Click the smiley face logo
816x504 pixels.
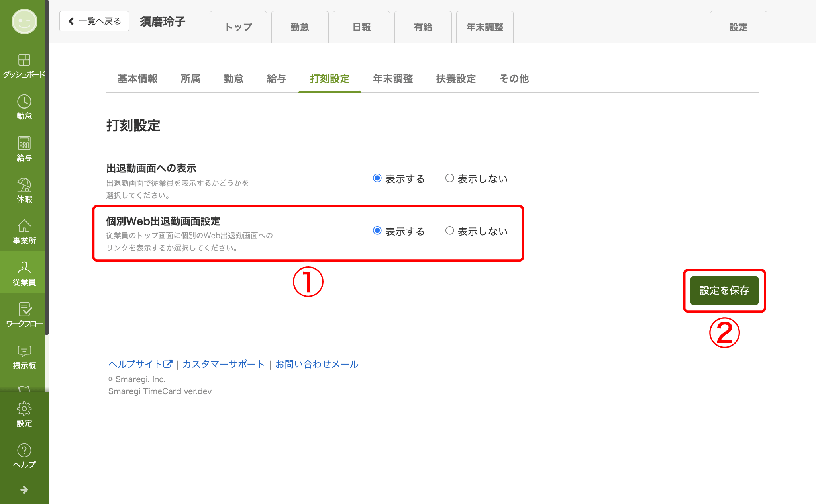(24, 21)
